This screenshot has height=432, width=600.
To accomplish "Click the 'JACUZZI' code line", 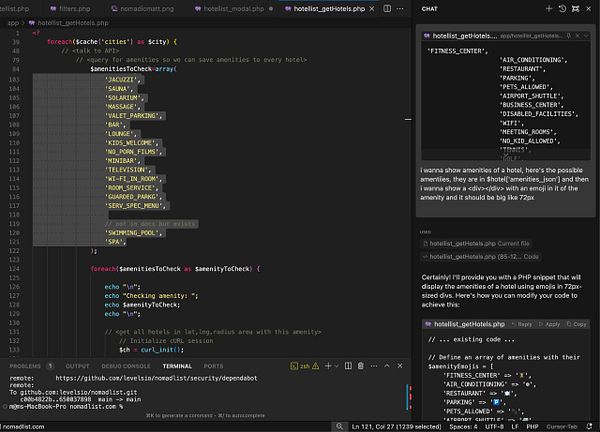I will point(123,80).
